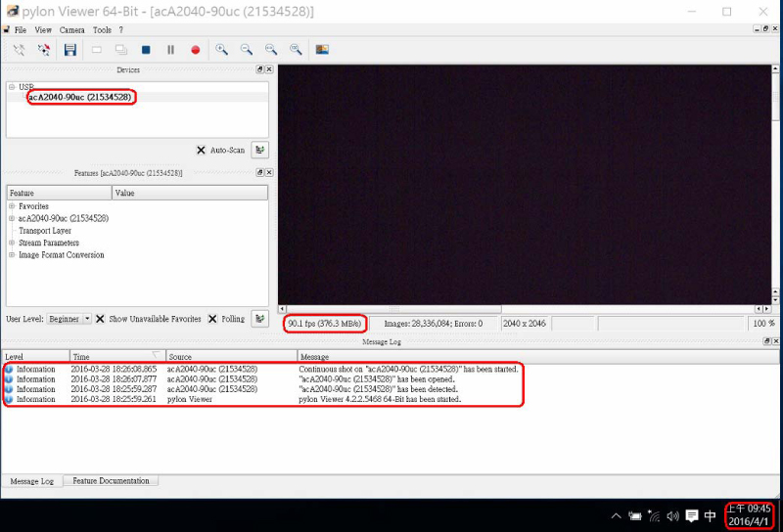Disable the Polling checkbox
Screen dimensions: 783x532
(x=212, y=319)
